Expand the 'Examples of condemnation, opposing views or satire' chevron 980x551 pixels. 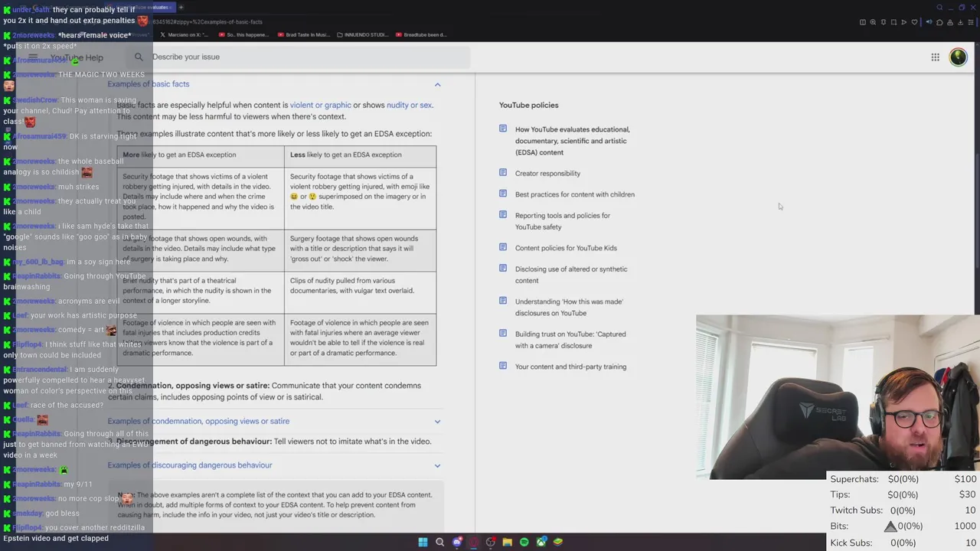pos(437,422)
